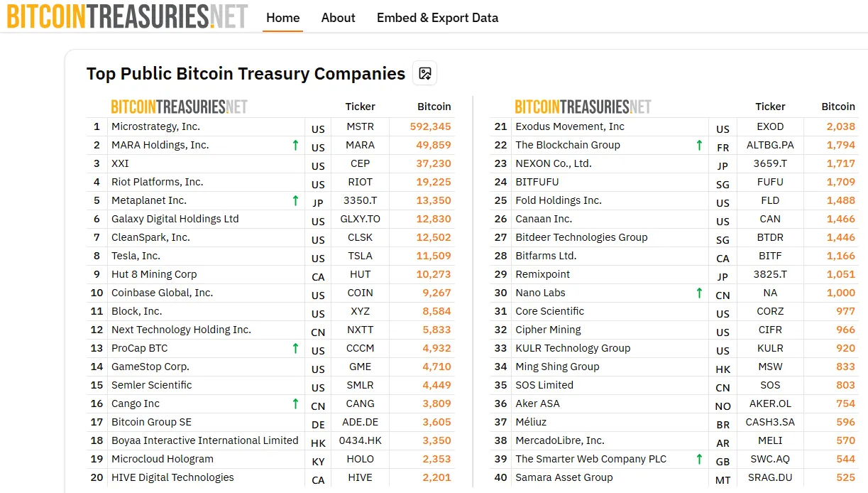Click the green up arrow for Smarter Web Company
The width and height of the screenshot is (868, 493).
[x=699, y=459]
